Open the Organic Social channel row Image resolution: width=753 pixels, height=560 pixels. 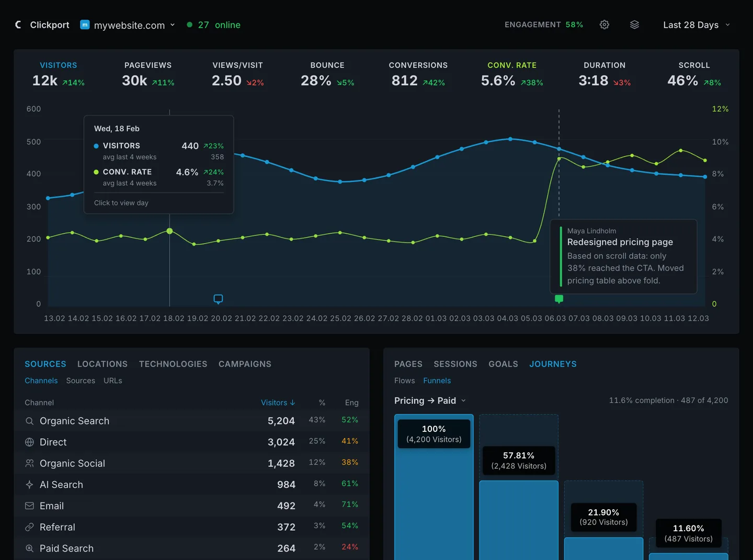tap(191, 463)
